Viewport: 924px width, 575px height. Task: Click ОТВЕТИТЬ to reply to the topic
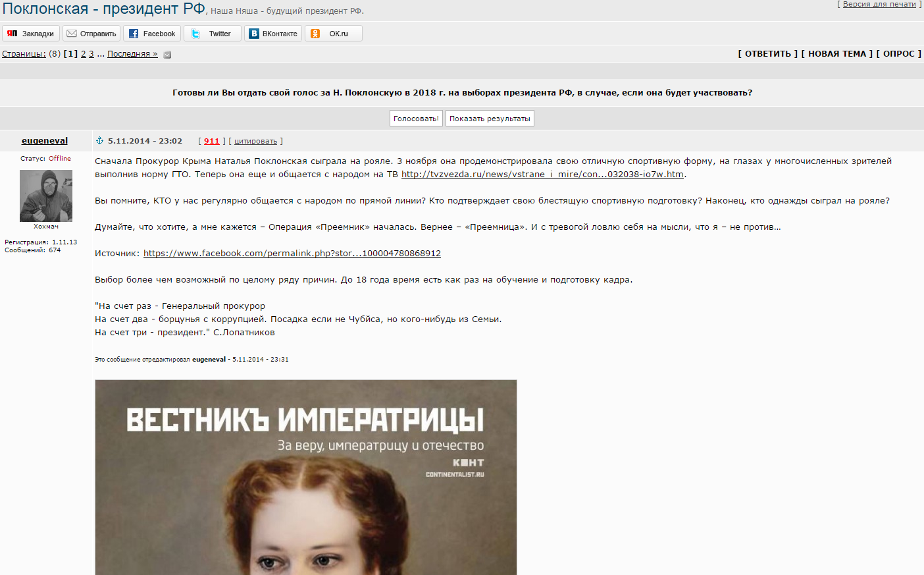pos(768,54)
